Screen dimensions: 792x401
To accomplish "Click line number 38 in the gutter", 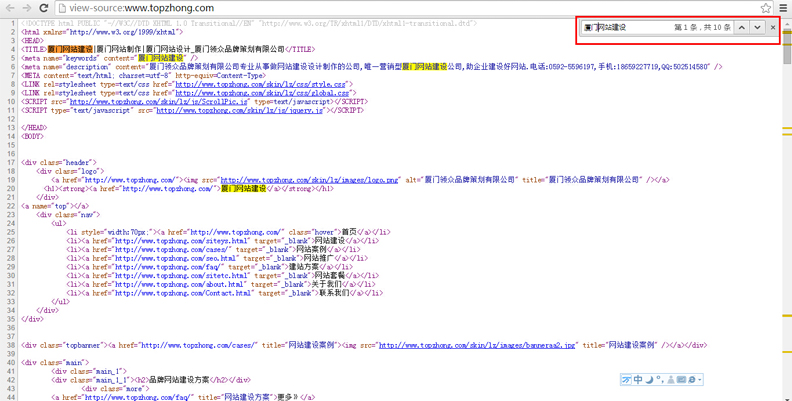I will tap(11, 345).
